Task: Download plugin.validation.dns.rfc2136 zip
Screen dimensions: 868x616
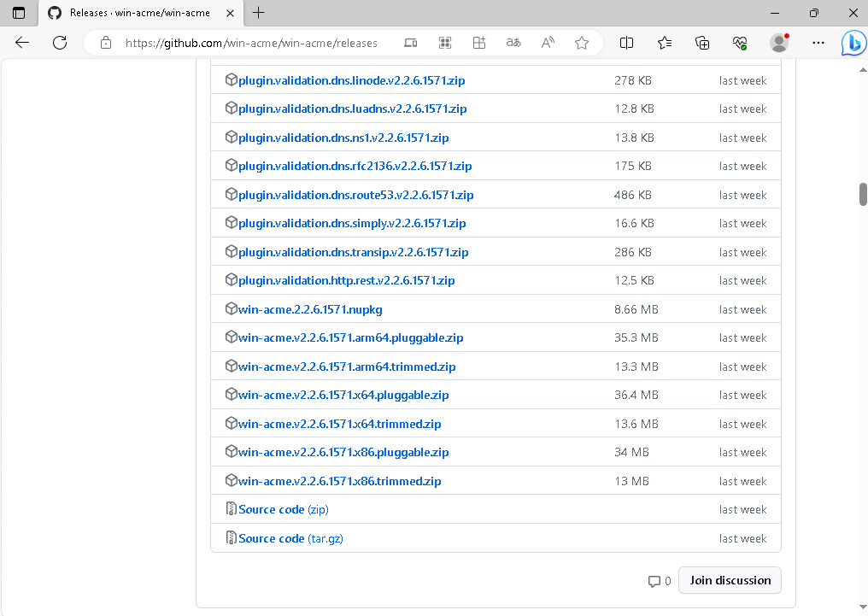Action: pos(355,166)
